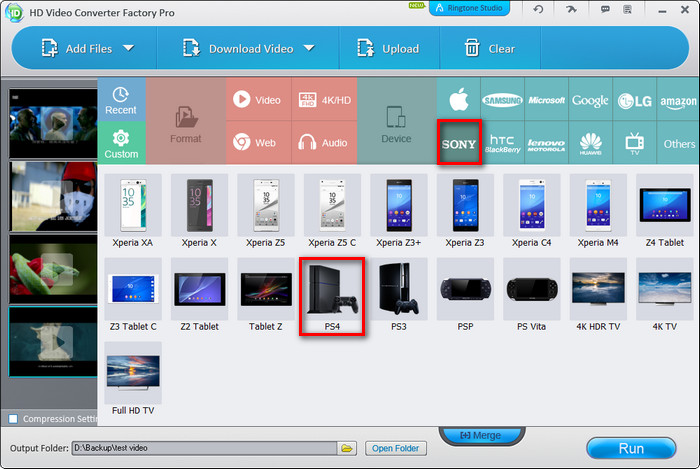Choose the HTC BlackBerry brand icon

[502, 143]
